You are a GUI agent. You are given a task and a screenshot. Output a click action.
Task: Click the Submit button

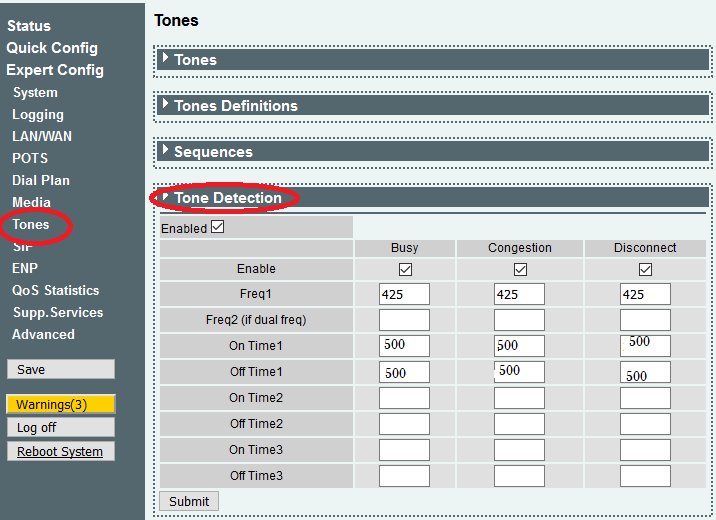tap(189, 501)
